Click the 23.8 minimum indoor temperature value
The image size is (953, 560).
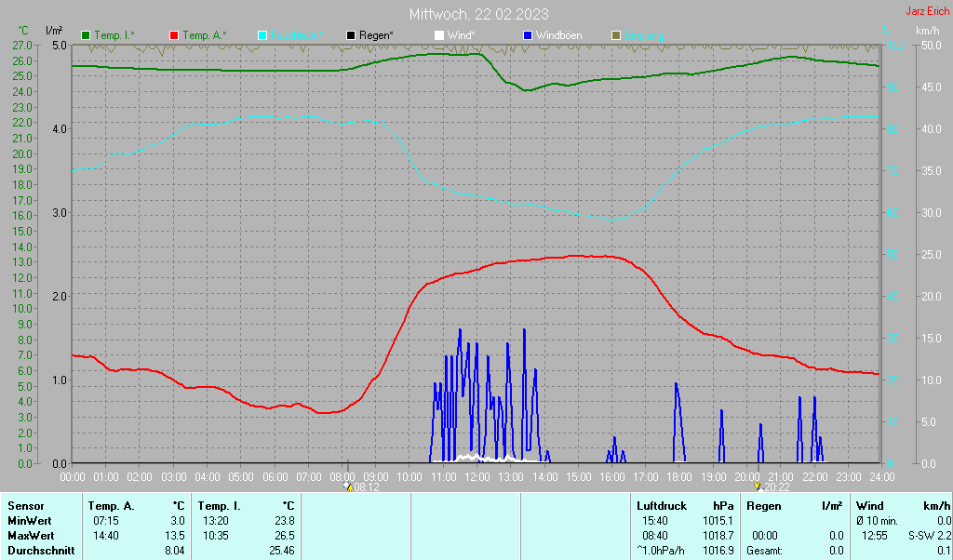click(285, 521)
